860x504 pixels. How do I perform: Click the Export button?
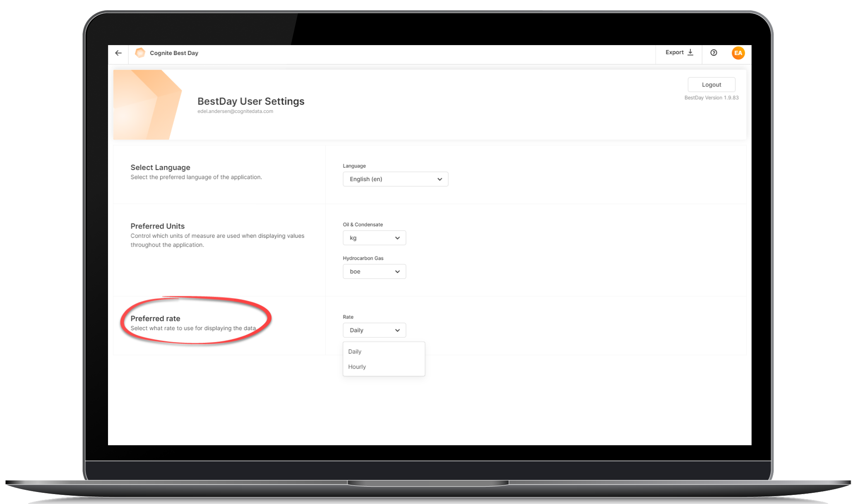tap(679, 53)
